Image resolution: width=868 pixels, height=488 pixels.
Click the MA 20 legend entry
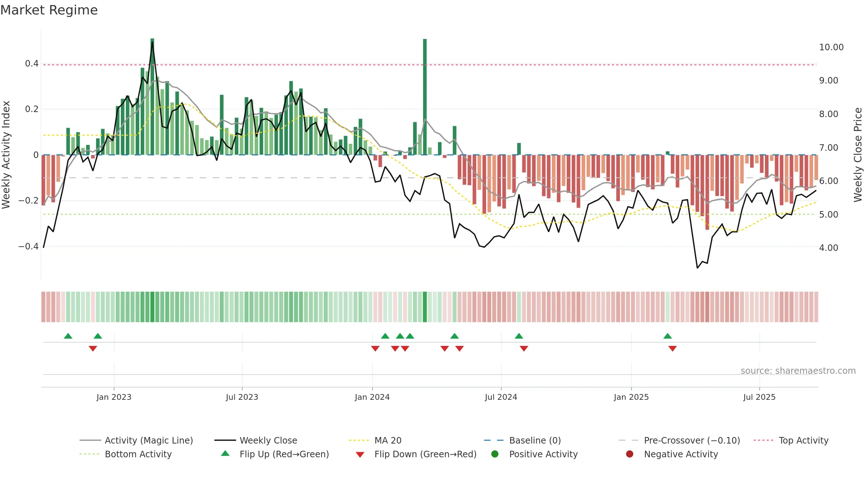tap(375, 440)
